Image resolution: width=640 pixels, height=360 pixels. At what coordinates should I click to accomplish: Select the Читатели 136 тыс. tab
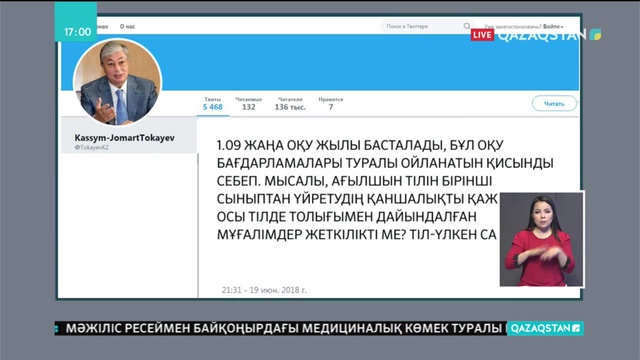point(290,104)
